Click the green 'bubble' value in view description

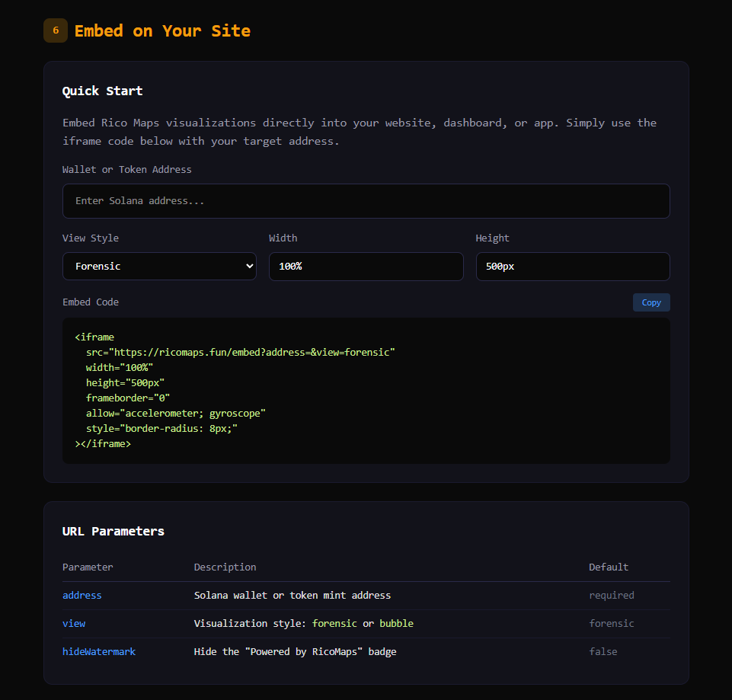point(396,623)
